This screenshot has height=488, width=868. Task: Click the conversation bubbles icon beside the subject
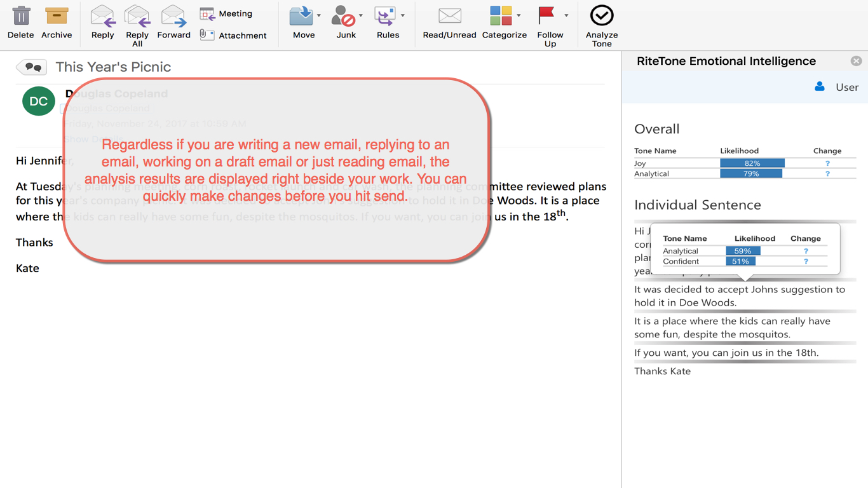tap(32, 67)
